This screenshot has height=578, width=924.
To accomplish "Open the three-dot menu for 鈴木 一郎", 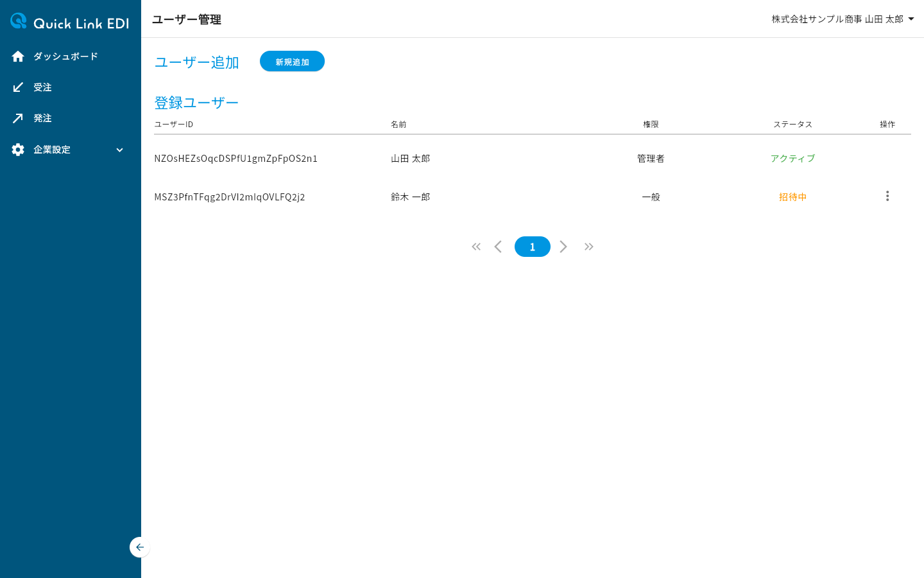I will (887, 196).
